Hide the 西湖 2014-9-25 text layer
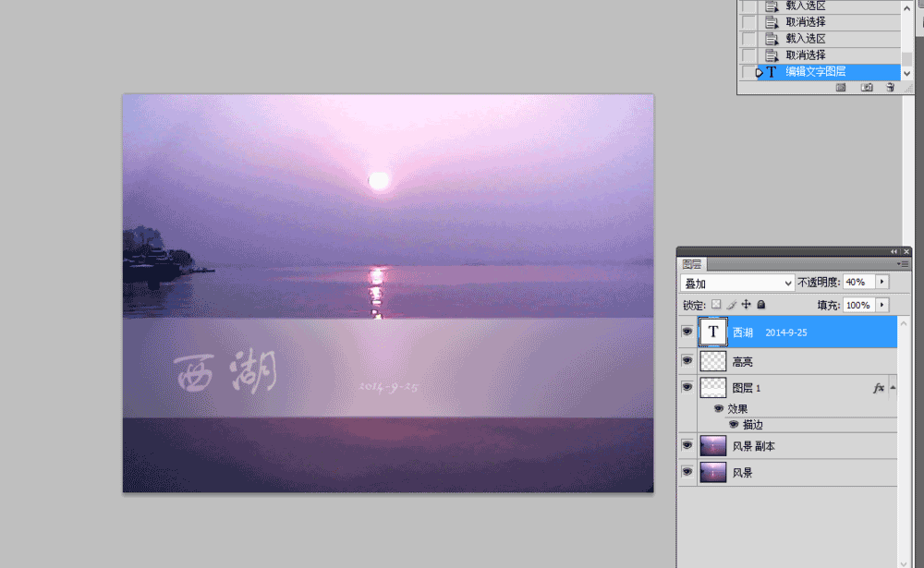The height and width of the screenshot is (568, 924). [687, 332]
